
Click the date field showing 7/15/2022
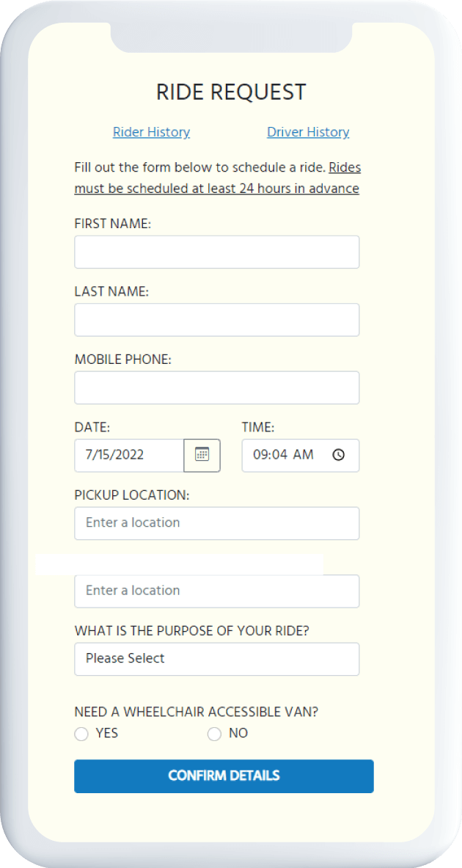point(125,455)
